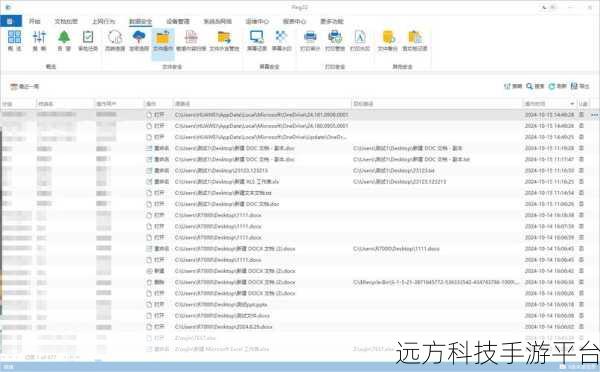The height and width of the screenshot is (372, 600).
Task: Switch to the 报表中心 ribbon tab
Action: (x=294, y=21)
